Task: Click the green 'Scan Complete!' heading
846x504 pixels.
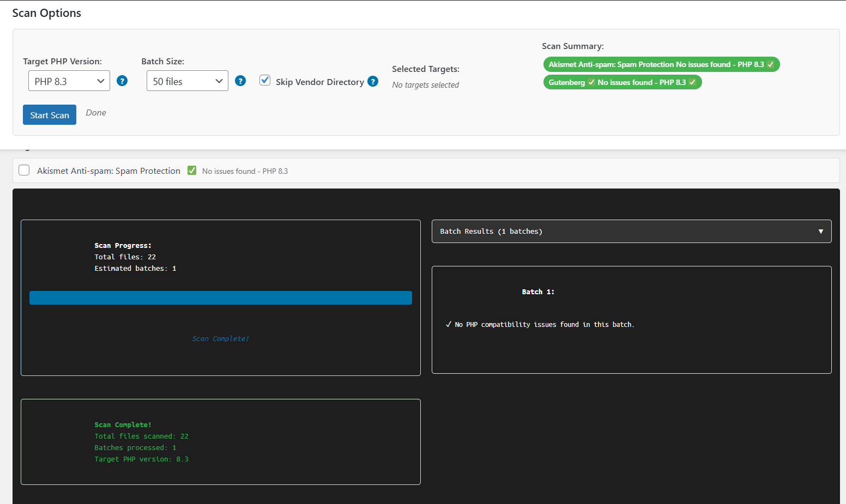Action: coord(123,425)
